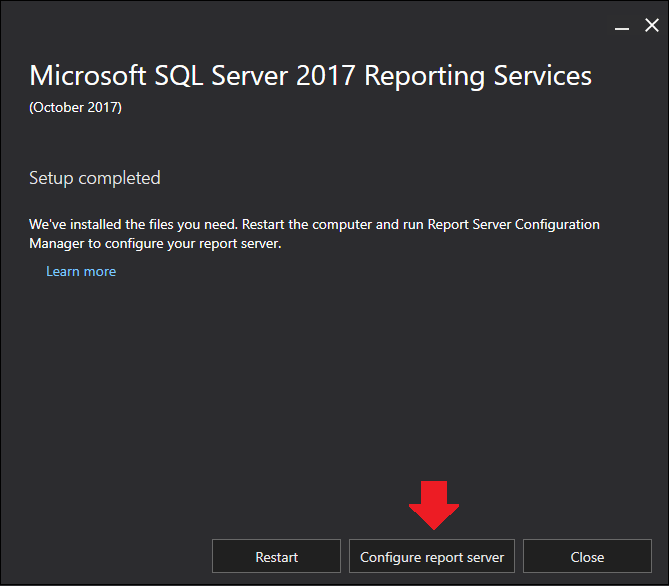Exit setup with top-right X

652,25
